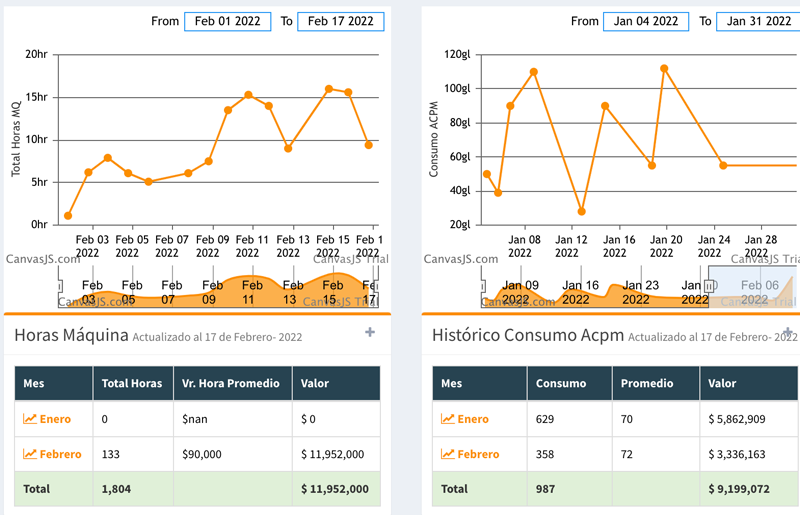Click the trend icon beside Febrero in Horas Máquina
Image resolution: width=800 pixels, height=515 pixels.
pos(30,454)
